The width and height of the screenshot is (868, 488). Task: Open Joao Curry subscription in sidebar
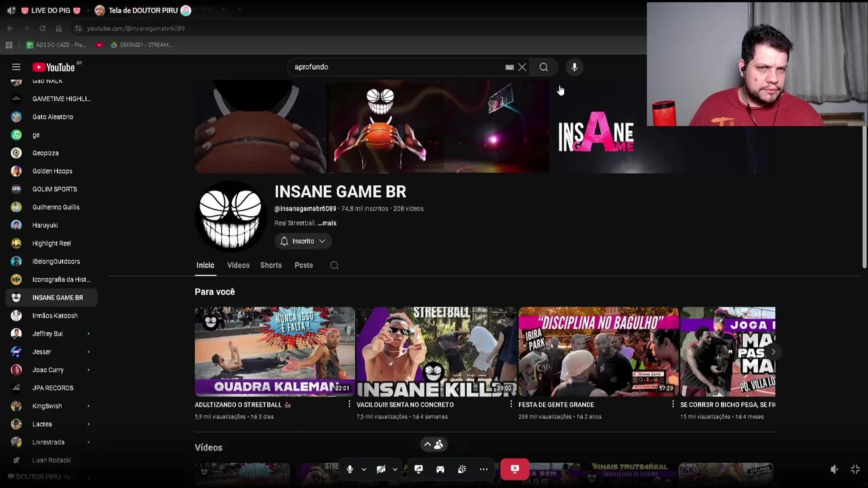tap(51, 370)
